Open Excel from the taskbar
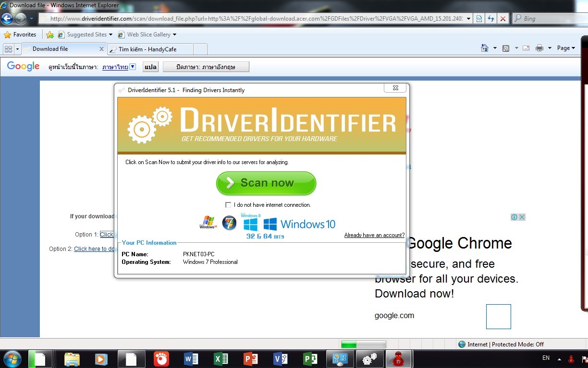The image size is (588, 368). click(220, 359)
